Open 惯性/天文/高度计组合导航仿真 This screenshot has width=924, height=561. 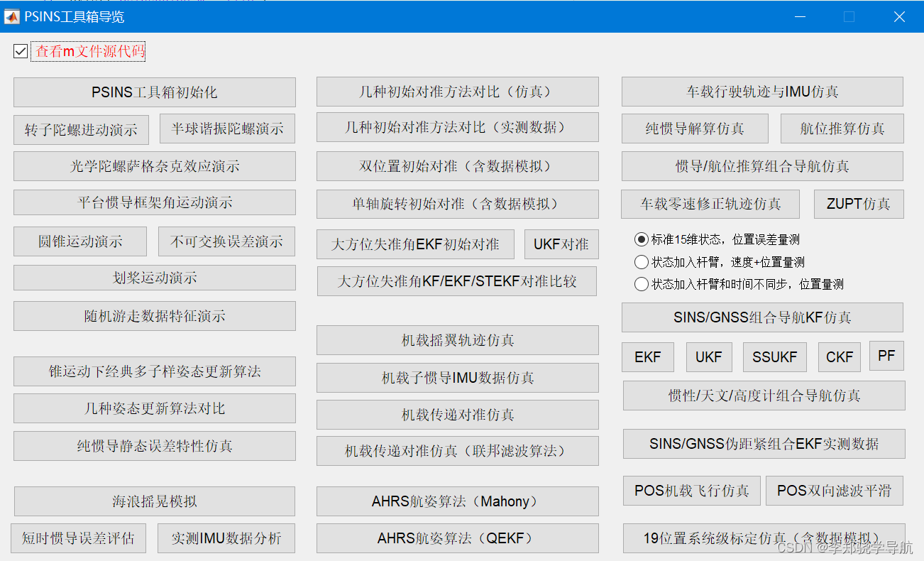click(x=764, y=396)
